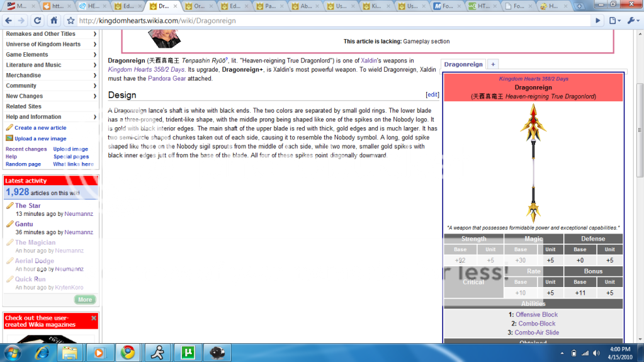
Task: Open uTorrent from the taskbar
Action: (x=186, y=353)
